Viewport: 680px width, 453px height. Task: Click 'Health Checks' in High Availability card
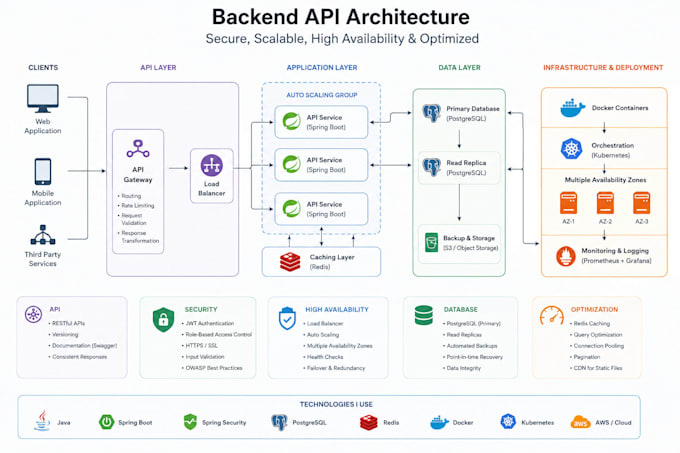coord(325,357)
